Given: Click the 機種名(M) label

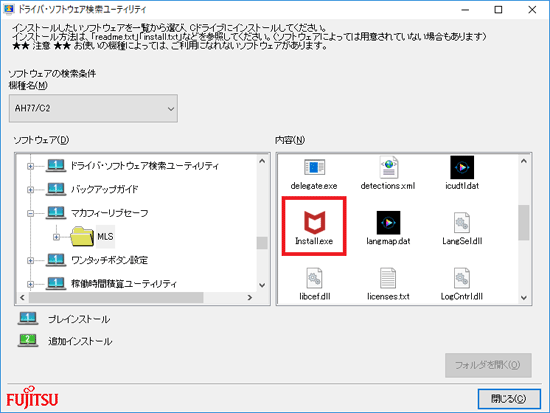Looking at the screenshot, I should tap(28, 85).
